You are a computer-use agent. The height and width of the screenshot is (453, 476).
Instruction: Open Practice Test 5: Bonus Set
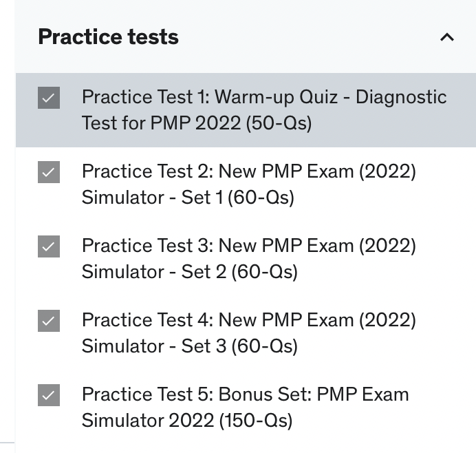[206, 394]
